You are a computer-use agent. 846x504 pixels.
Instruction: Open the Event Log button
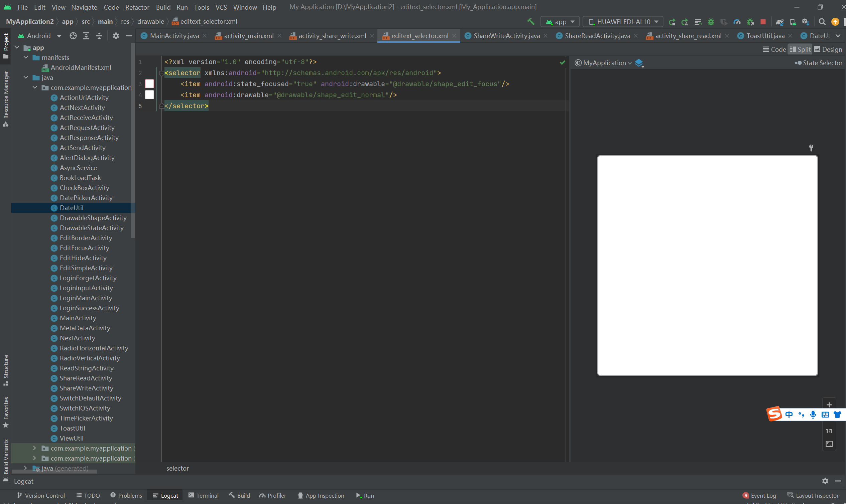coord(759,496)
